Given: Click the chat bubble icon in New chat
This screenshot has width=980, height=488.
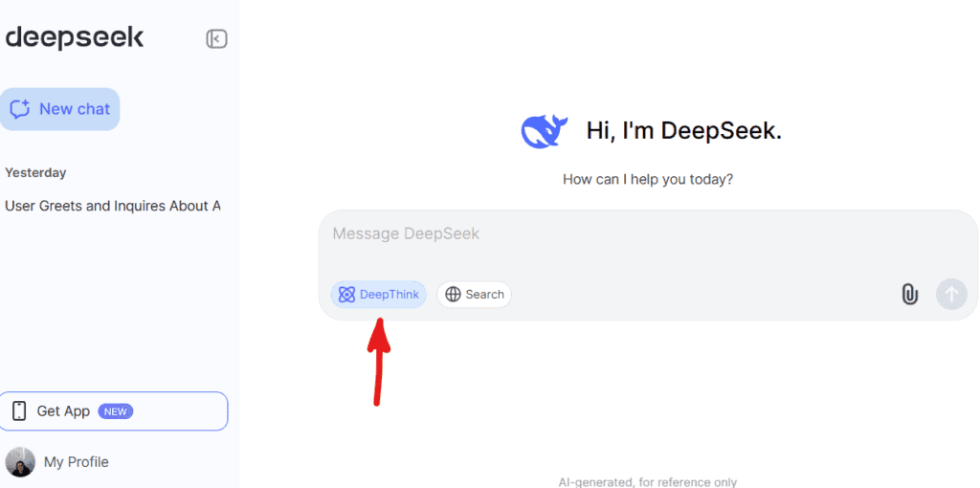Looking at the screenshot, I should [x=20, y=109].
